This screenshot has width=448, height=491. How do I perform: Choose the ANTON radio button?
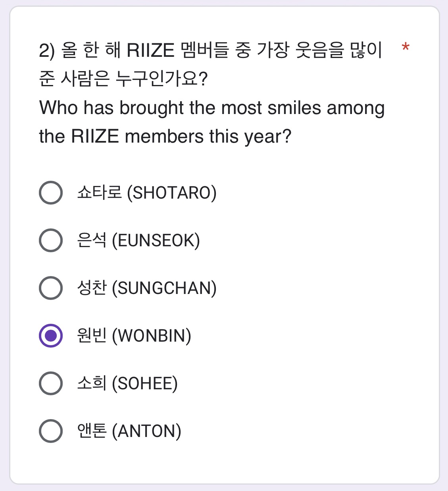click(x=51, y=431)
